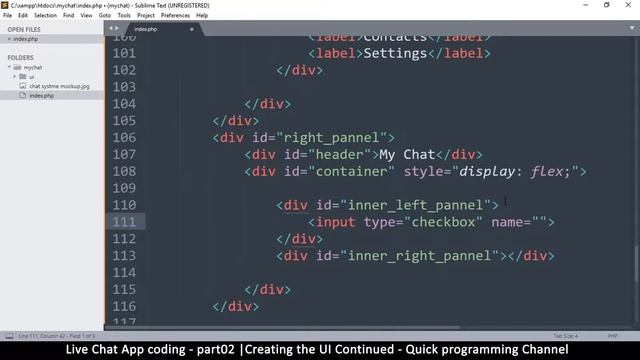The width and height of the screenshot is (640, 360).
Task: Open the Preferences menu
Action: coord(175,16)
